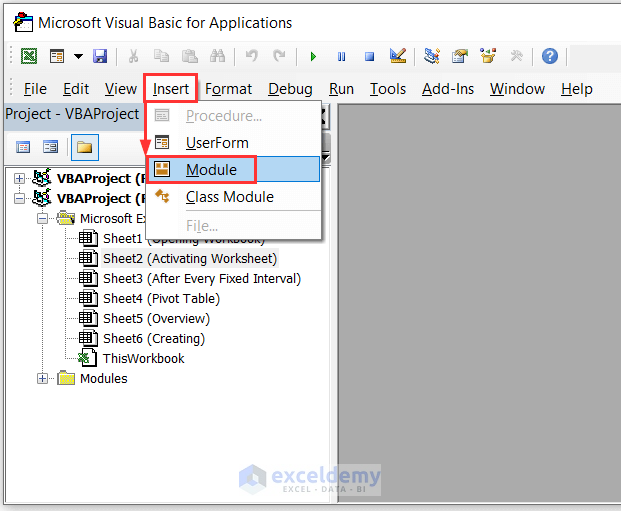Click the Copy toolbar icon
Viewport: 621px width, 511px height.
[162, 56]
